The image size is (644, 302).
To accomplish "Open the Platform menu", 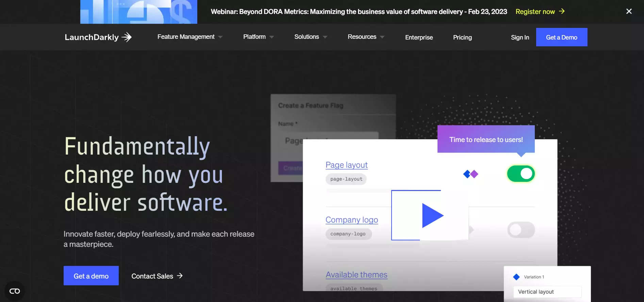I will point(254,37).
